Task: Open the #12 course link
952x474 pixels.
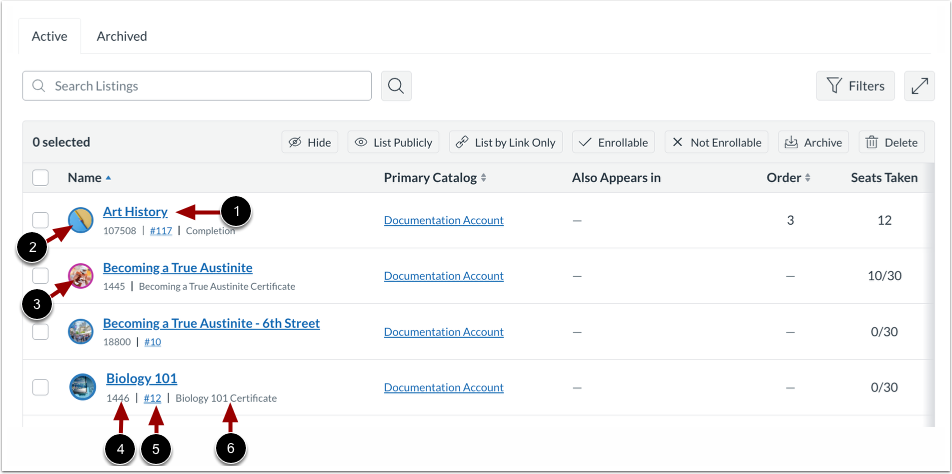Action: (152, 398)
